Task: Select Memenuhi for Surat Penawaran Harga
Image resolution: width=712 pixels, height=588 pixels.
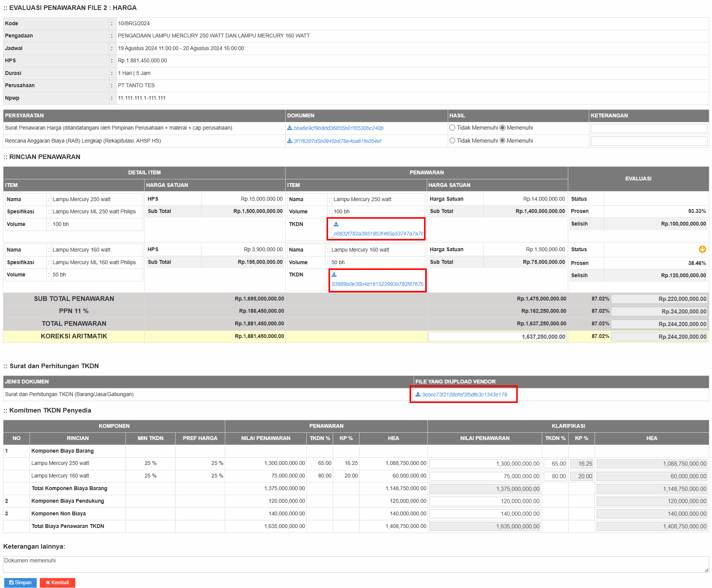Action: tap(502, 128)
